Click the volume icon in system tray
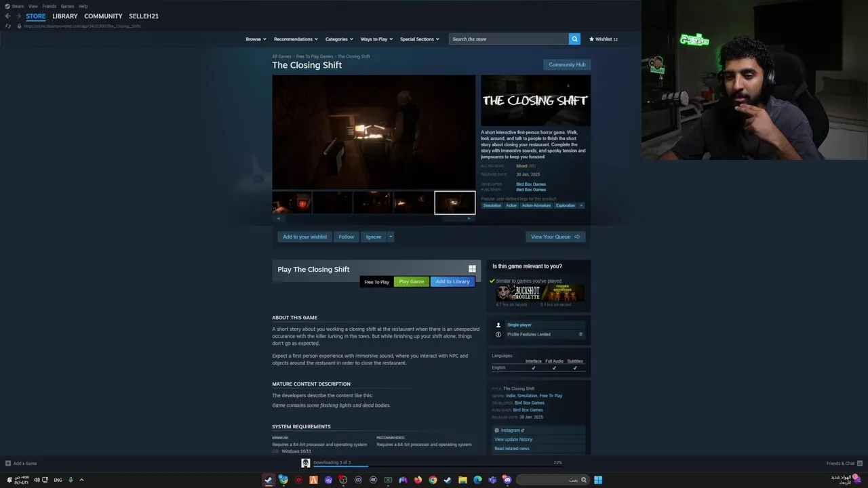This screenshot has height=488, width=868. (35, 480)
